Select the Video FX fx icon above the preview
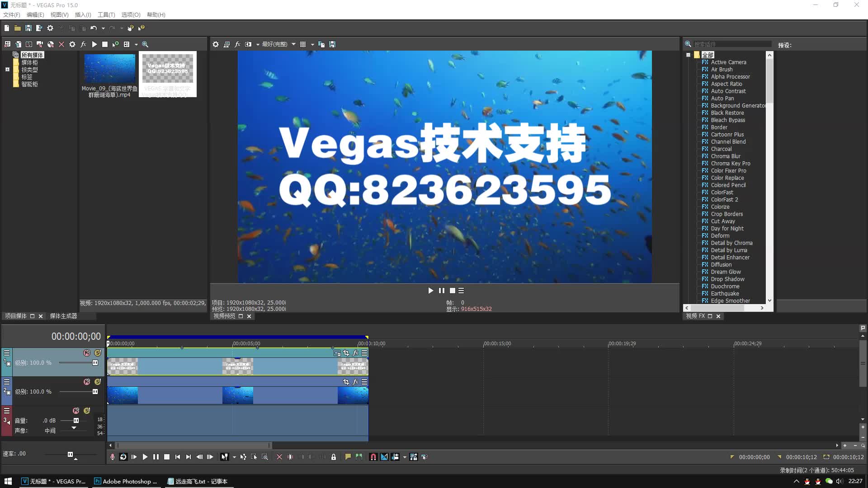Image resolution: width=868 pixels, height=488 pixels. pos(237,44)
